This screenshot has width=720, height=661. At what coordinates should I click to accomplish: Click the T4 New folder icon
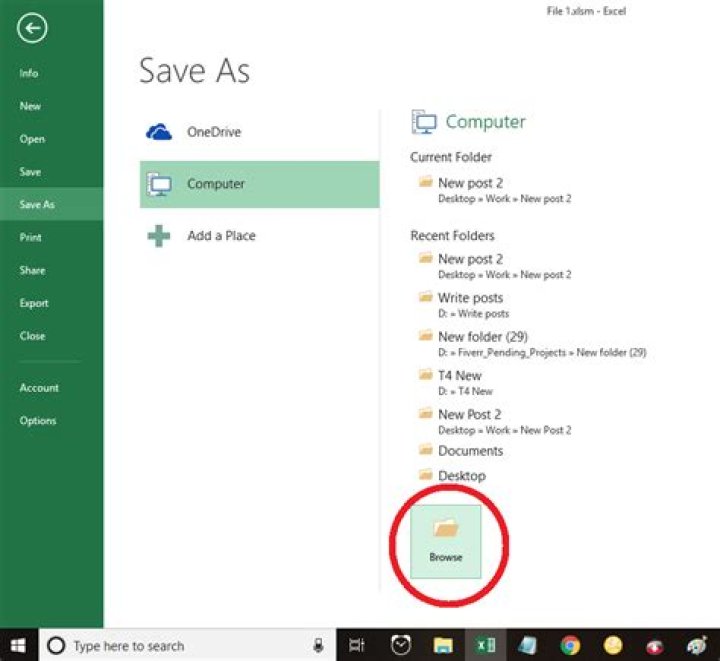click(x=425, y=374)
